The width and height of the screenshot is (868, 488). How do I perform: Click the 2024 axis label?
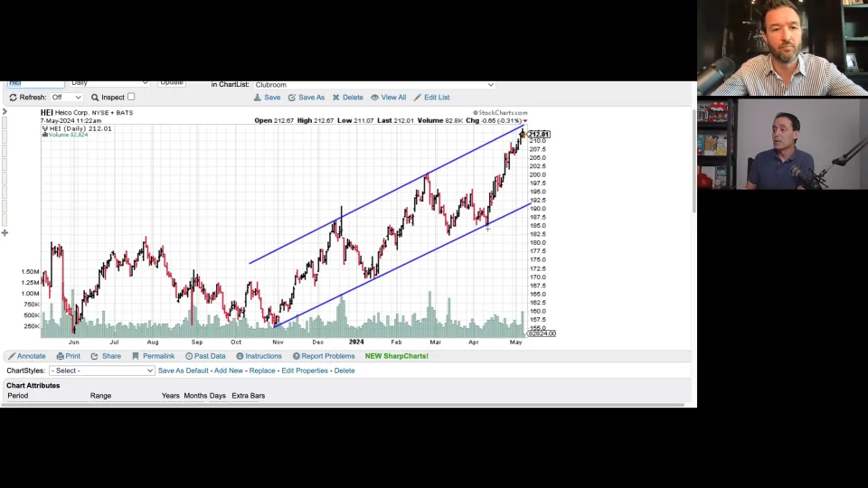coord(356,342)
